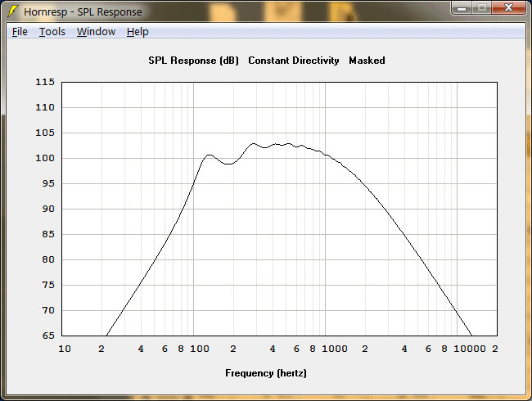Click the 75 value on SPL axis
This screenshot has width=532, height=401.
[x=48, y=285]
